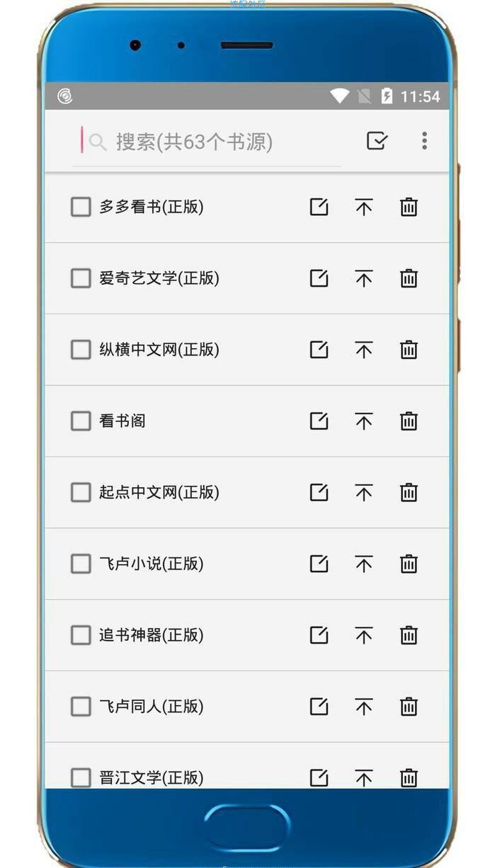Move 纵横中文网(正版) to the top
The height and width of the screenshot is (868, 495).
point(364,350)
